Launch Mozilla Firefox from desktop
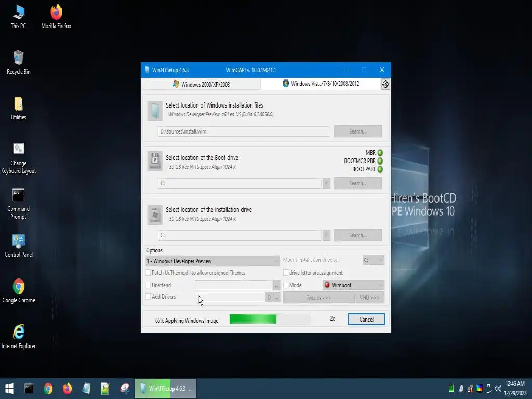The width and height of the screenshot is (532, 399). (56, 17)
